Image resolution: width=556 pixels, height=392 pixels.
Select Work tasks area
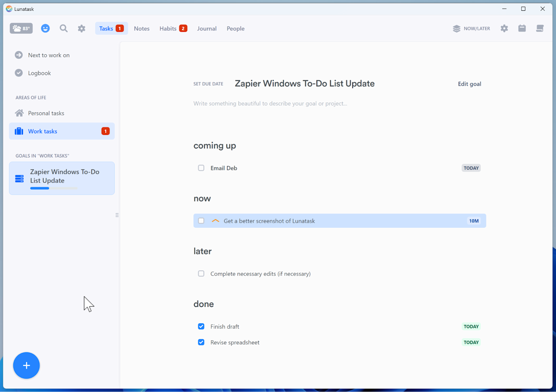[62, 131]
